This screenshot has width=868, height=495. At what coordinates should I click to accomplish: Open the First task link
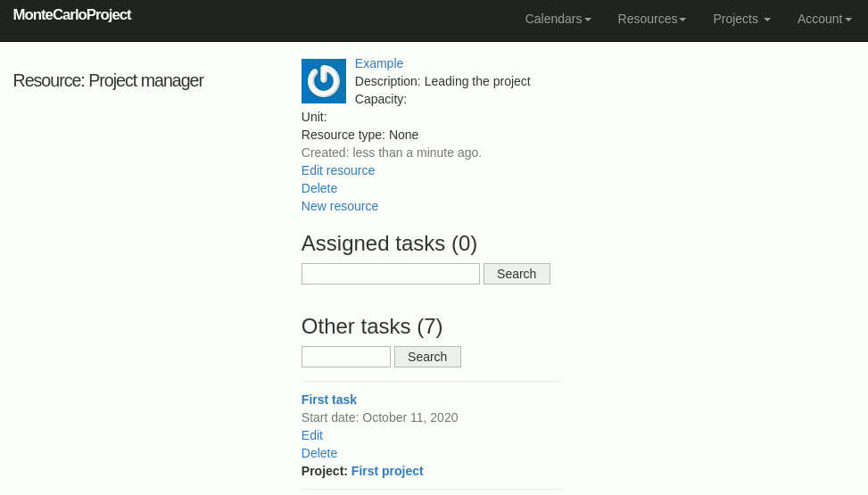click(328, 400)
